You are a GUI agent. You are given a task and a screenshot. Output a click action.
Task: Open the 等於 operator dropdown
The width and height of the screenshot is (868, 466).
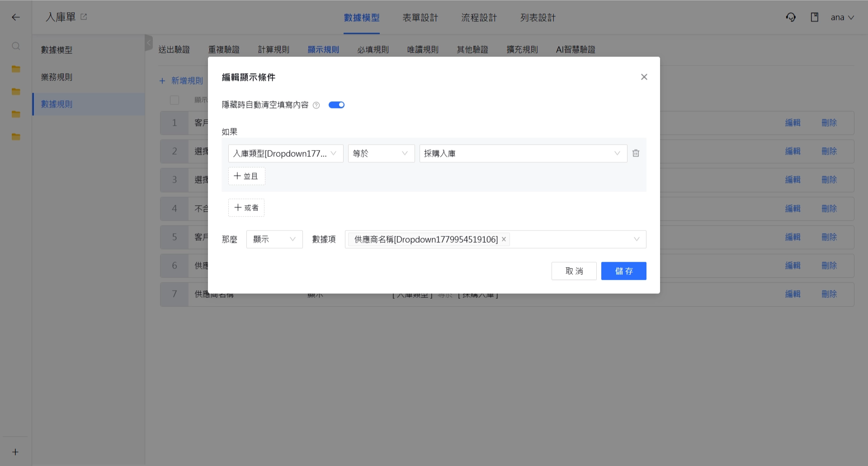(381, 153)
